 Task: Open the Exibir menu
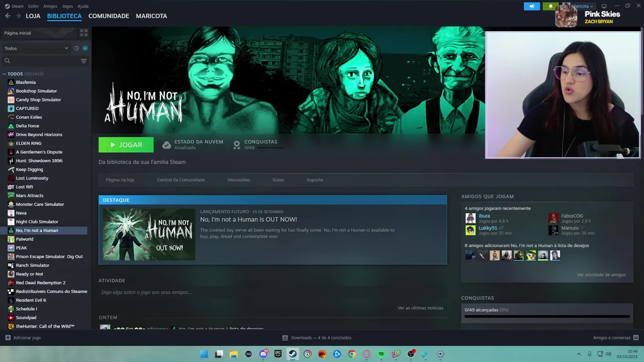point(33,6)
